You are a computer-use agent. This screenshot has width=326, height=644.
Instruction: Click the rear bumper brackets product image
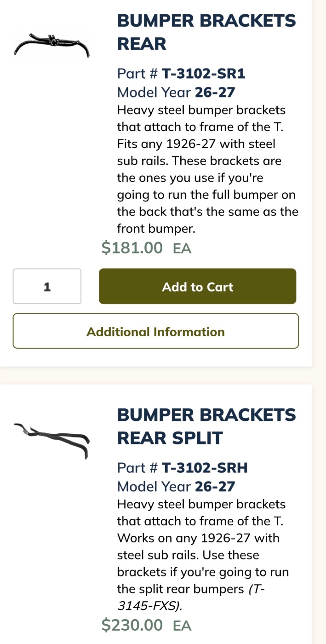[51, 45]
